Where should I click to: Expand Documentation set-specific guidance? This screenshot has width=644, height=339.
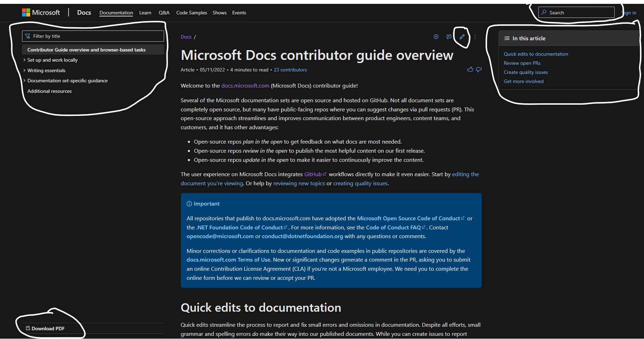point(68,81)
